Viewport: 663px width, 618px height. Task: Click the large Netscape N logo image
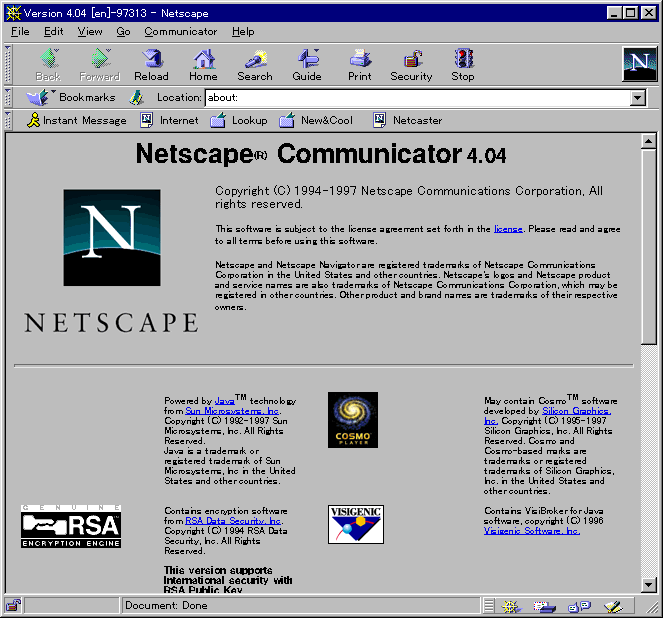point(112,238)
